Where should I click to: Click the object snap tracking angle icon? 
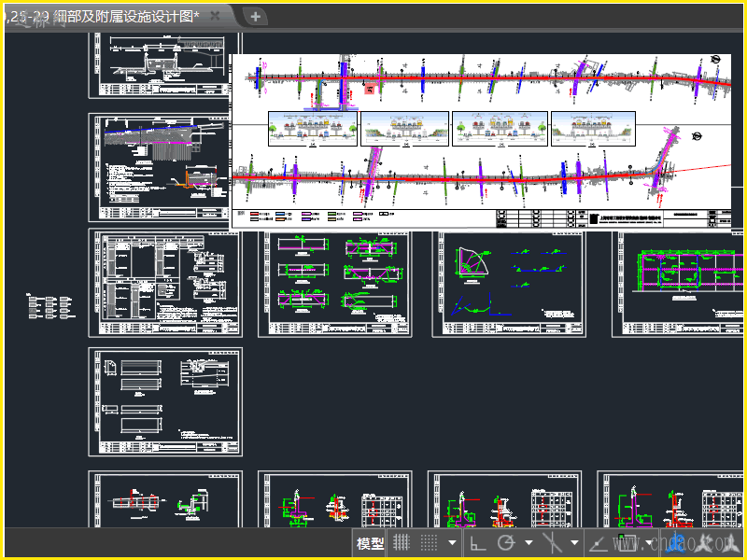[x=599, y=542]
